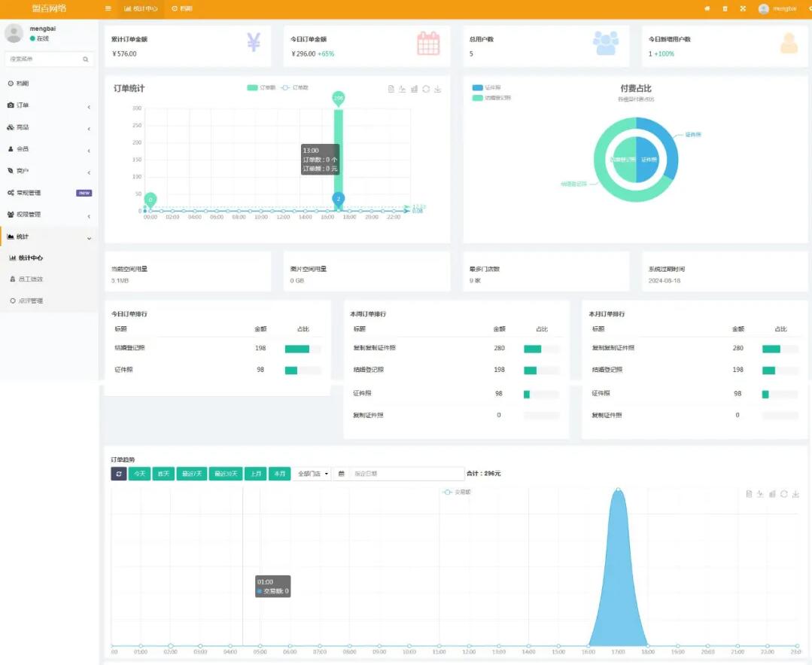Open data view icon of 订单统计 chart

[x=391, y=89]
